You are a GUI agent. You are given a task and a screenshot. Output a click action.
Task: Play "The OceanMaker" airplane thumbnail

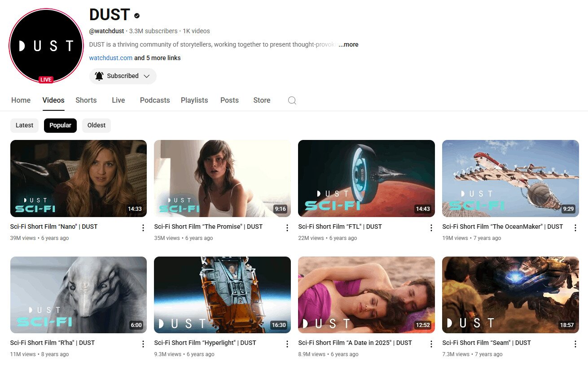click(x=510, y=179)
